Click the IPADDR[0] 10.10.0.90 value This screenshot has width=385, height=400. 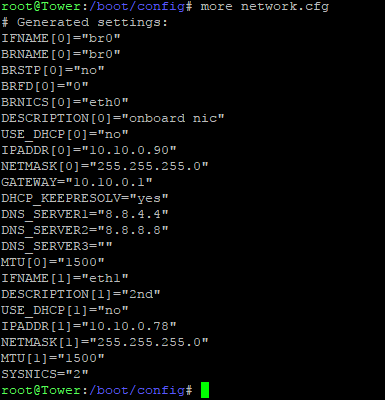pos(129,150)
